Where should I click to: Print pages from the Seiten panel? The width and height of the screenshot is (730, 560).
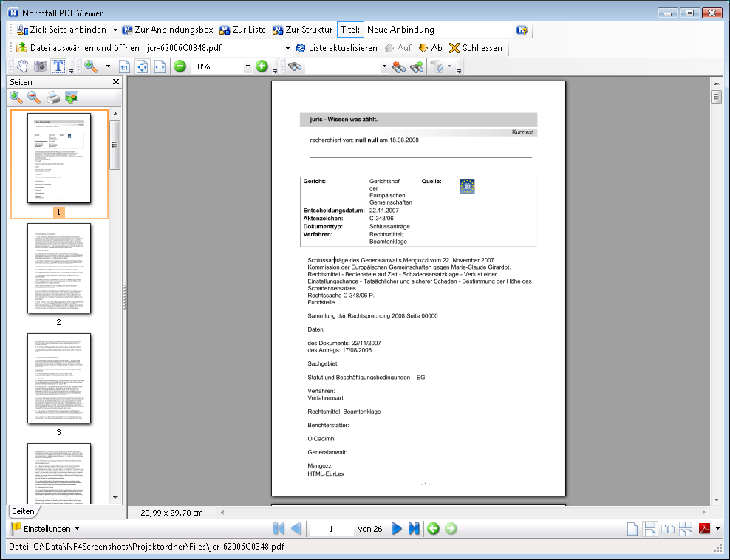point(54,97)
